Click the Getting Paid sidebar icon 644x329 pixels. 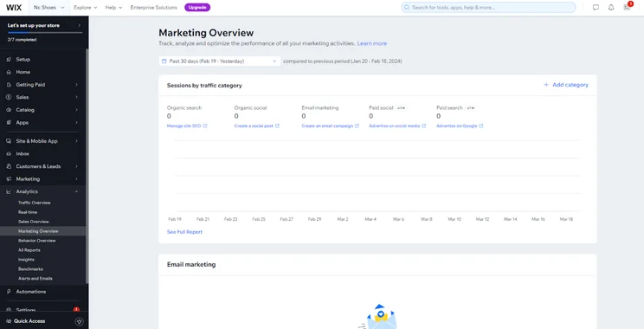[9, 85]
